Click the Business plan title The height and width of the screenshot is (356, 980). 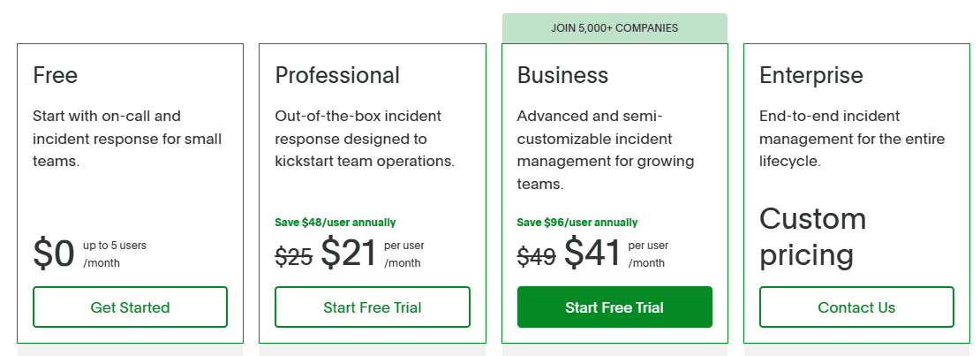click(x=562, y=75)
